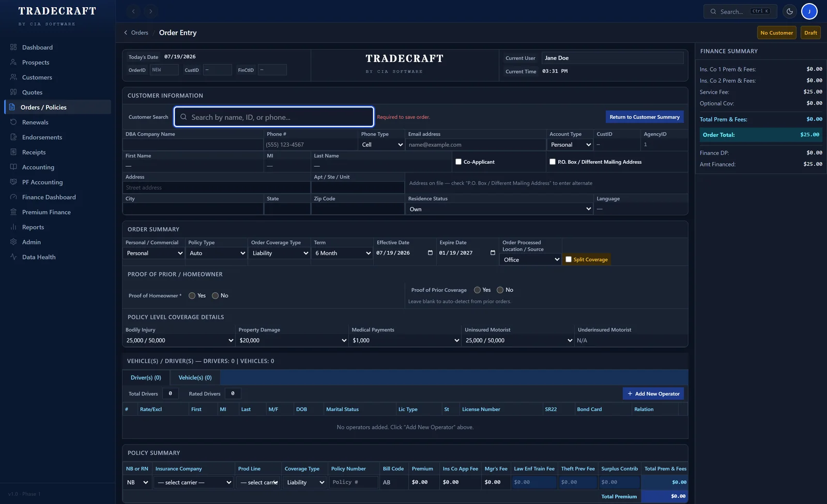Click the magnifier icon in top-bar search

tap(713, 11)
